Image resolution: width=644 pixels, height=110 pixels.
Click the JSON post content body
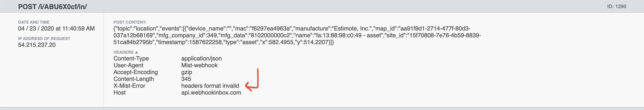point(297,35)
